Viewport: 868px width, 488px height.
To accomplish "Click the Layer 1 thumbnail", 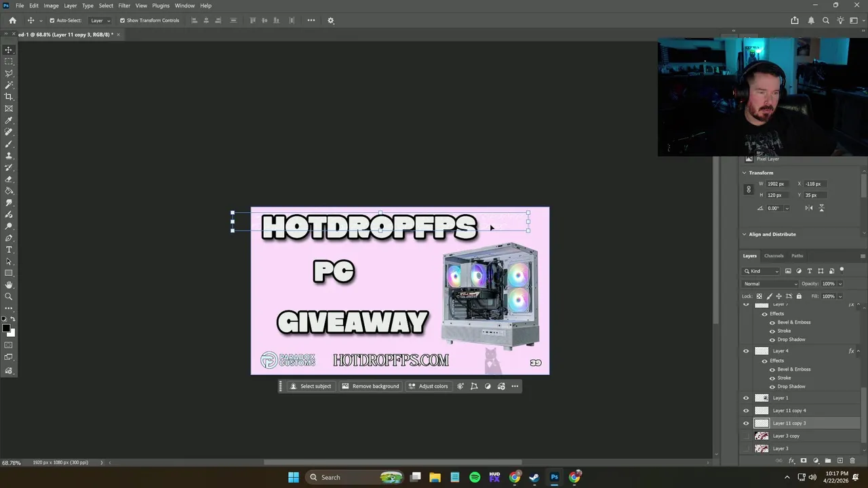I will 762,398.
